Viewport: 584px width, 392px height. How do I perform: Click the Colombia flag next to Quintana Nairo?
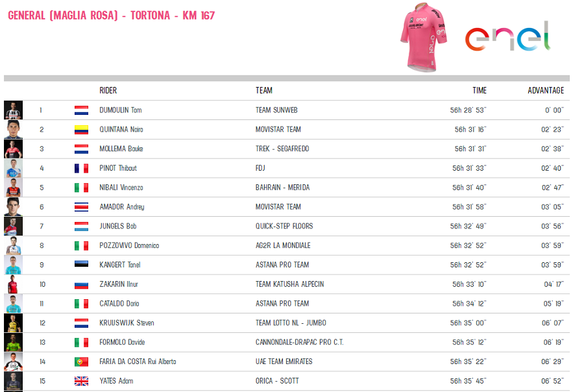pos(81,130)
